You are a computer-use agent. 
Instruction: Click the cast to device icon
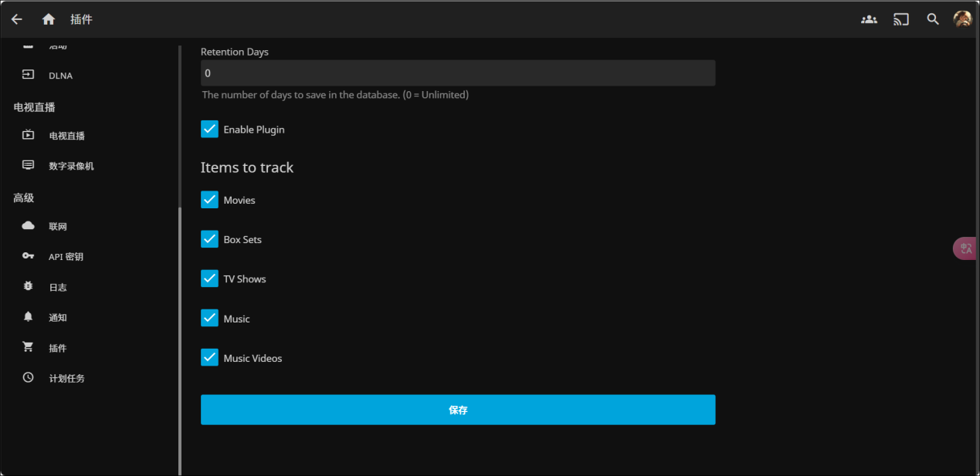click(901, 19)
